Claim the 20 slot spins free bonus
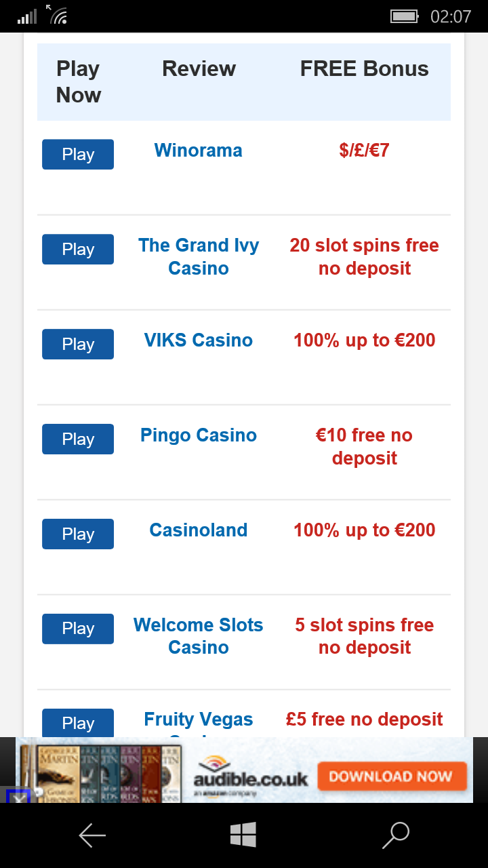 365,256
